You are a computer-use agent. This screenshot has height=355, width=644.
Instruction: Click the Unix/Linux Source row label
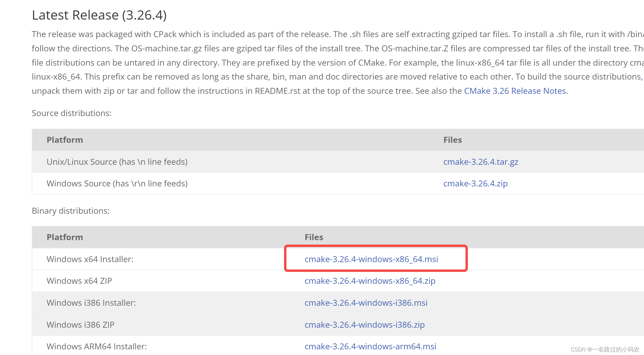[x=117, y=162]
